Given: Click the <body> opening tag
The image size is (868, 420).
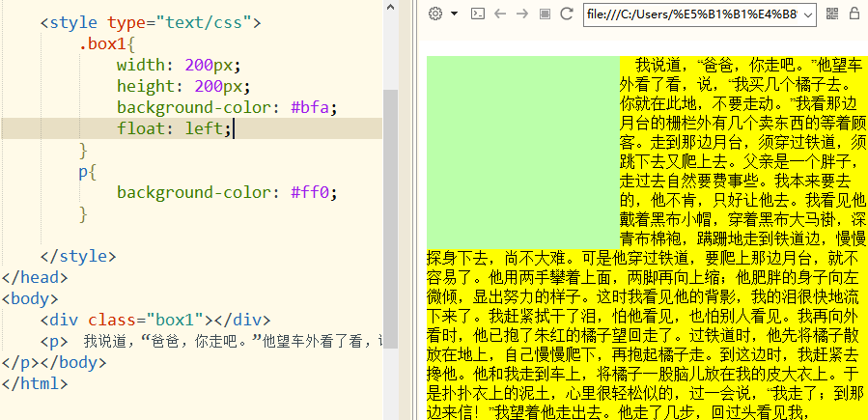Looking at the screenshot, I should (30, 298).
